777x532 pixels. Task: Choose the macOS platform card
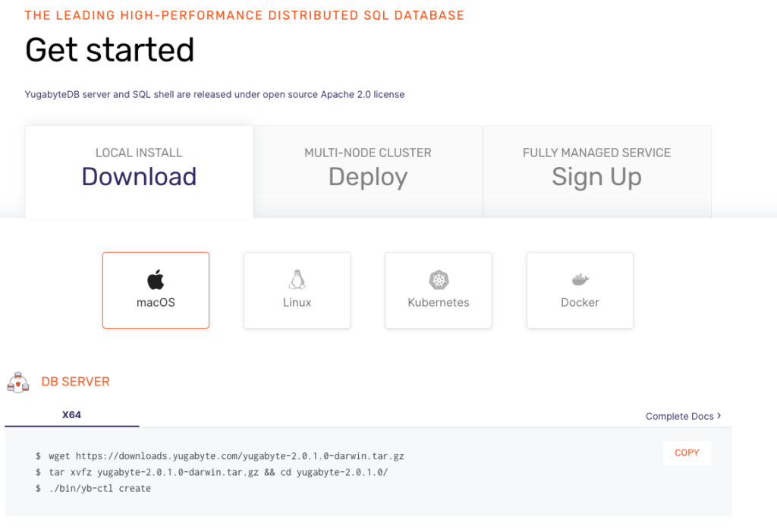point(156,290)
